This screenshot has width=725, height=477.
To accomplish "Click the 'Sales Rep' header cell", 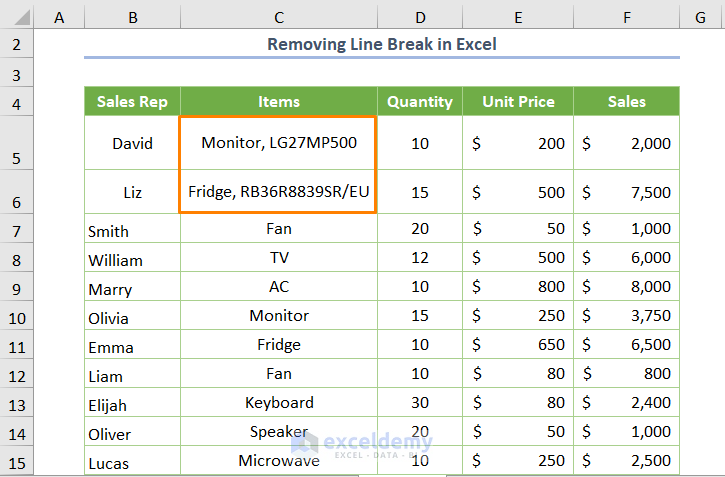I will pyautogui.click(x=132, y=101).
